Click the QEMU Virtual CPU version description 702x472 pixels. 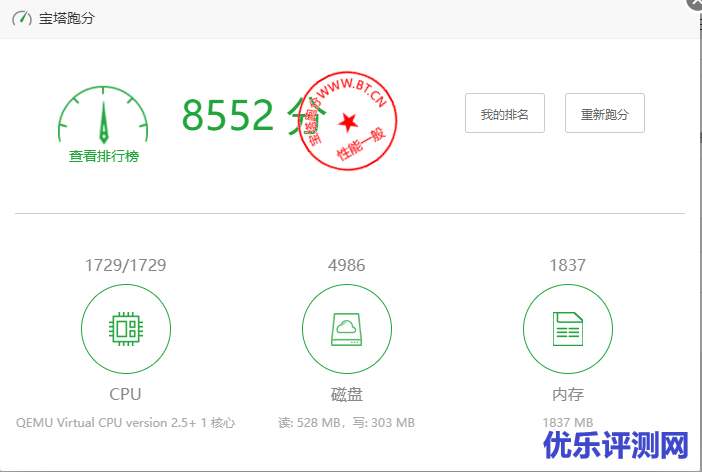pos(125,423)
